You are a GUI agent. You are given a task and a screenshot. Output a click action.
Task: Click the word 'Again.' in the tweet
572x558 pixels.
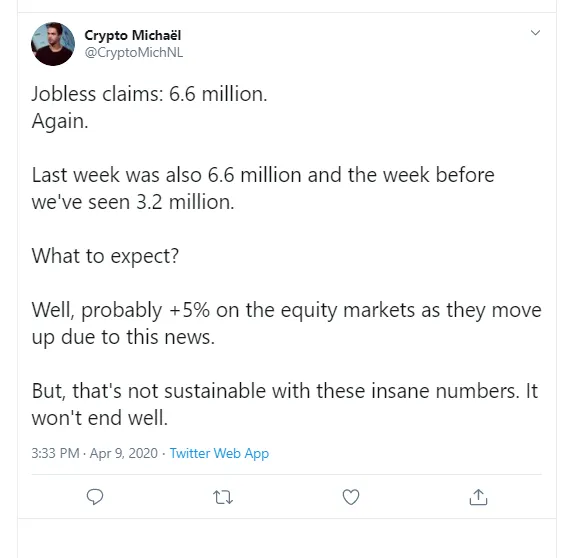click(60, 121)
